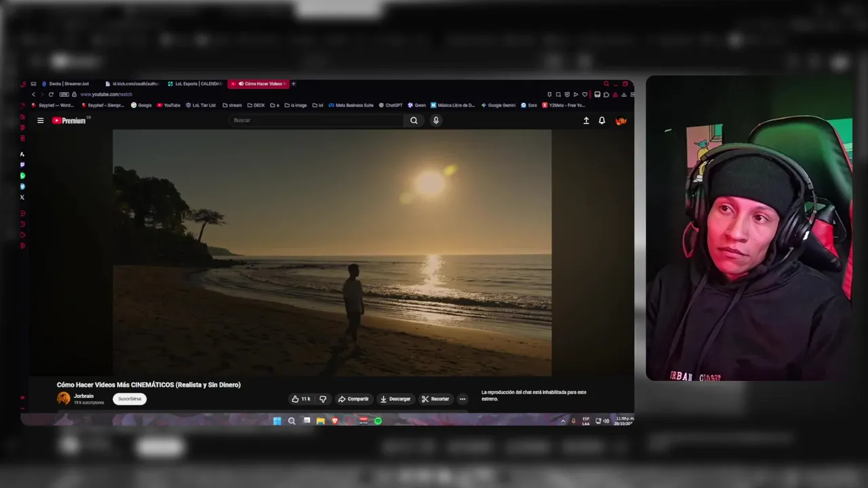Image resolution: width=868 pixels, height=488 pixels.
Task: Open the taskbar search magnifier
Action: 292,421
